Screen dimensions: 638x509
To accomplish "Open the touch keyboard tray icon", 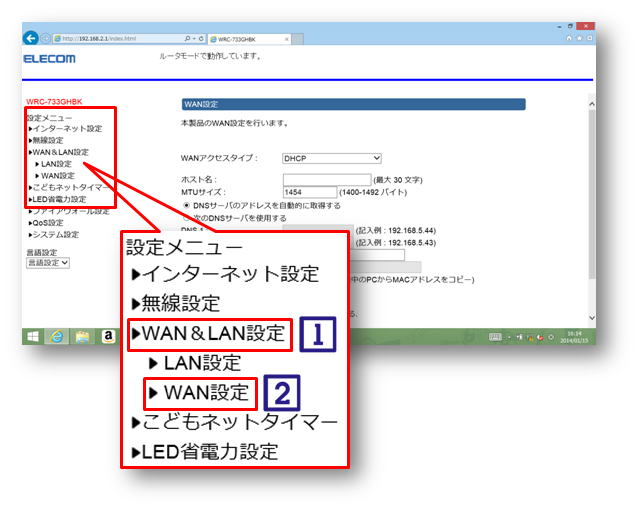I will point(495,337).
